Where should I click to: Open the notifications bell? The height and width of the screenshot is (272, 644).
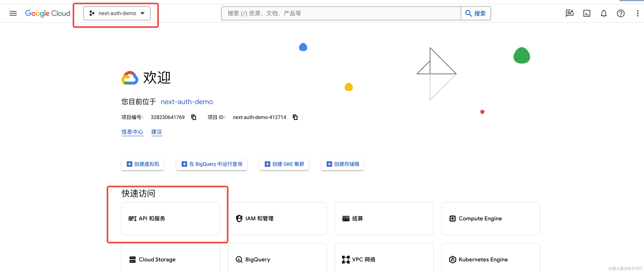tap(604, 13)
